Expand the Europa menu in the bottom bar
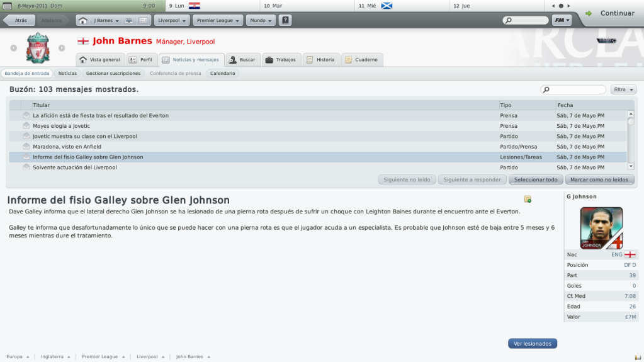 click(18, 357)
